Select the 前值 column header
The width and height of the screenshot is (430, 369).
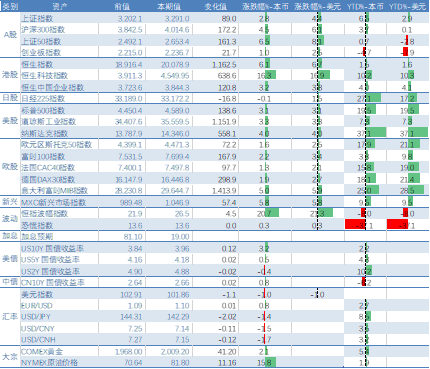[122, 6]
